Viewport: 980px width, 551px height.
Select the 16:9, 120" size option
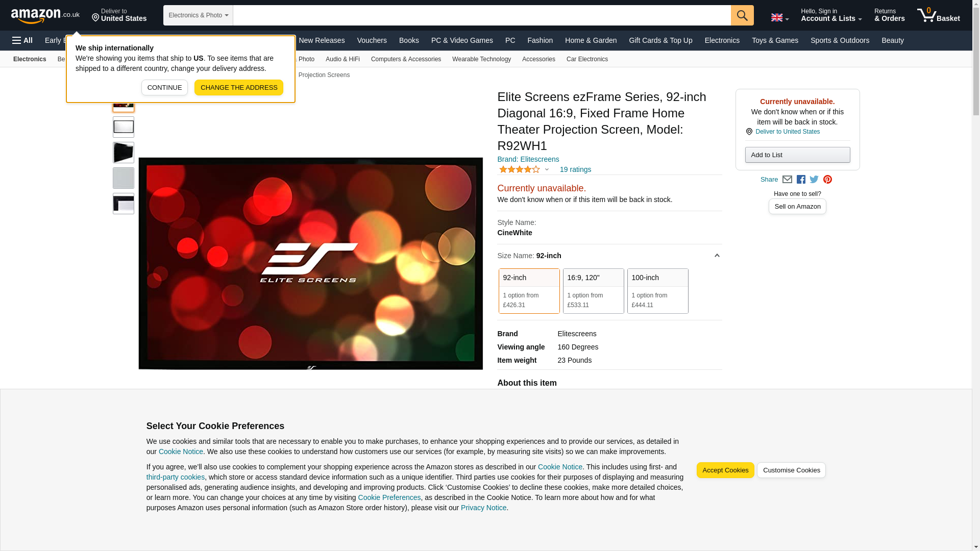pos(593,291)
